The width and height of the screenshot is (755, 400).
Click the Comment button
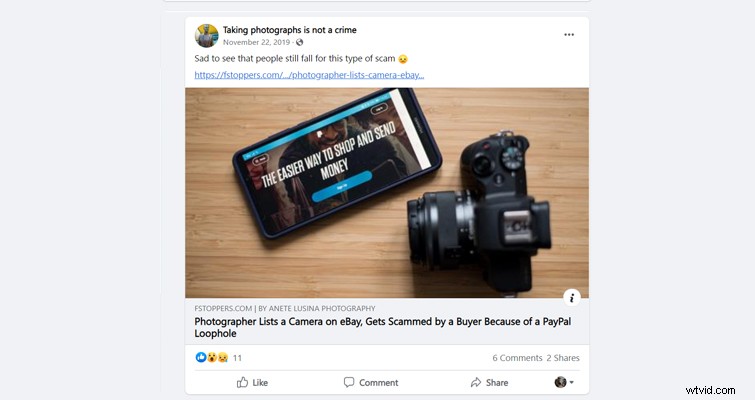[x=371, y=382]
